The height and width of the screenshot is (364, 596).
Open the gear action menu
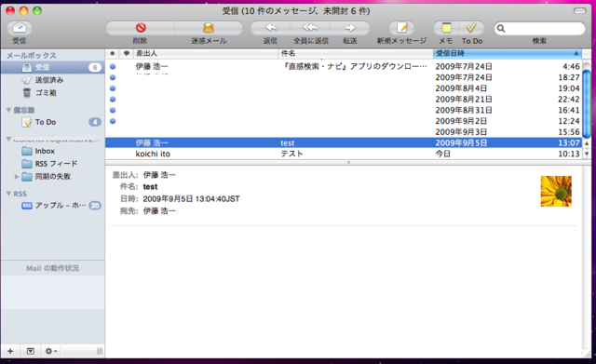[x=51, y=351]
